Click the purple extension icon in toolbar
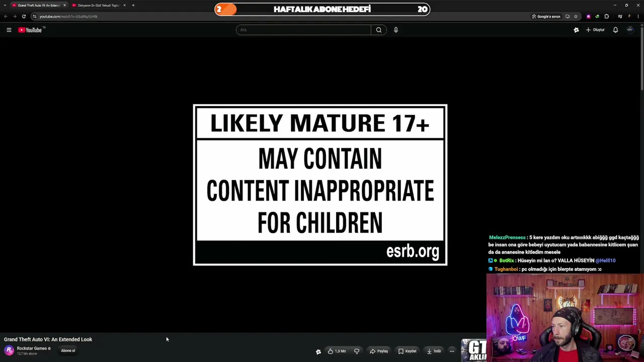 [589, 16]
